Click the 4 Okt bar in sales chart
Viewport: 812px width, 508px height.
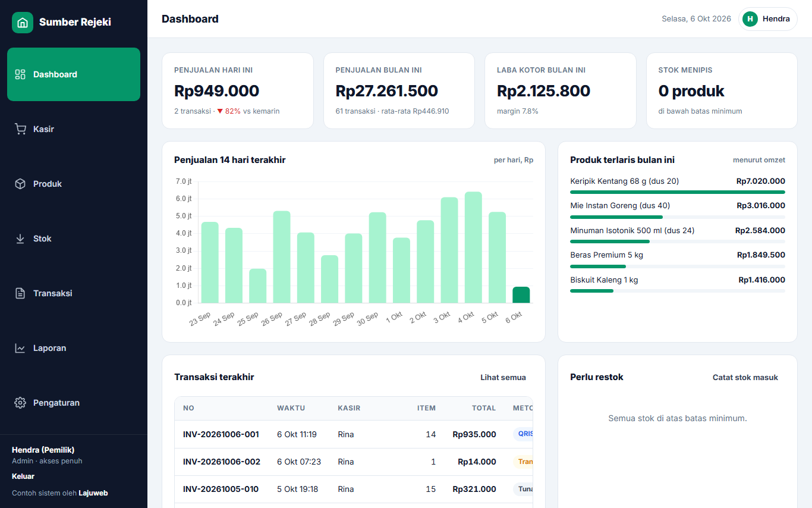473,247
